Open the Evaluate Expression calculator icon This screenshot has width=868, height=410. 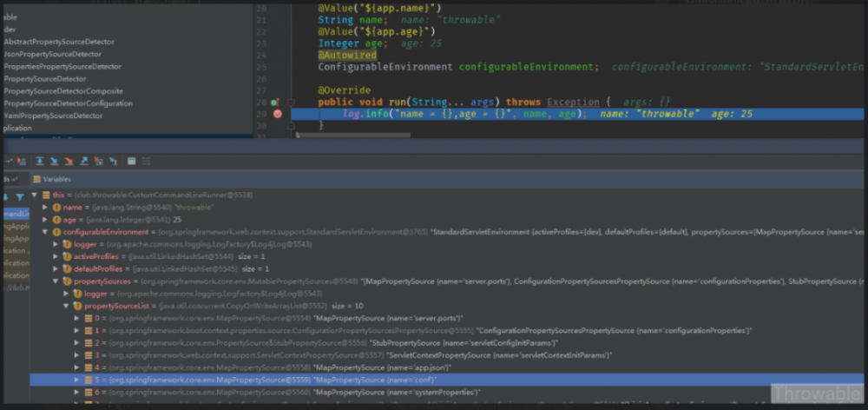(x=131, y=161)
